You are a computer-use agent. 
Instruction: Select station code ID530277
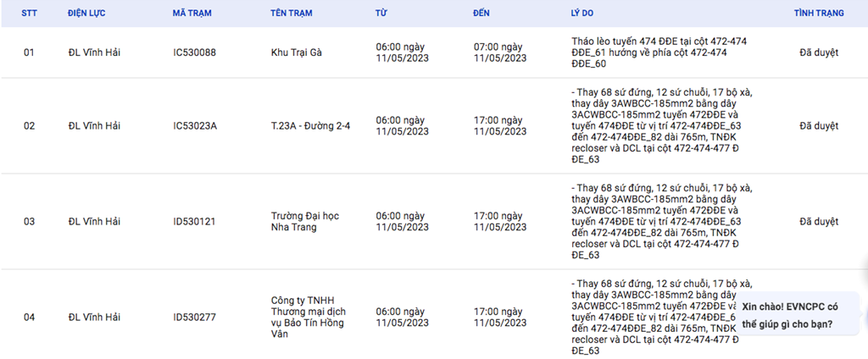pyautogui.click(x=194, y=318)
